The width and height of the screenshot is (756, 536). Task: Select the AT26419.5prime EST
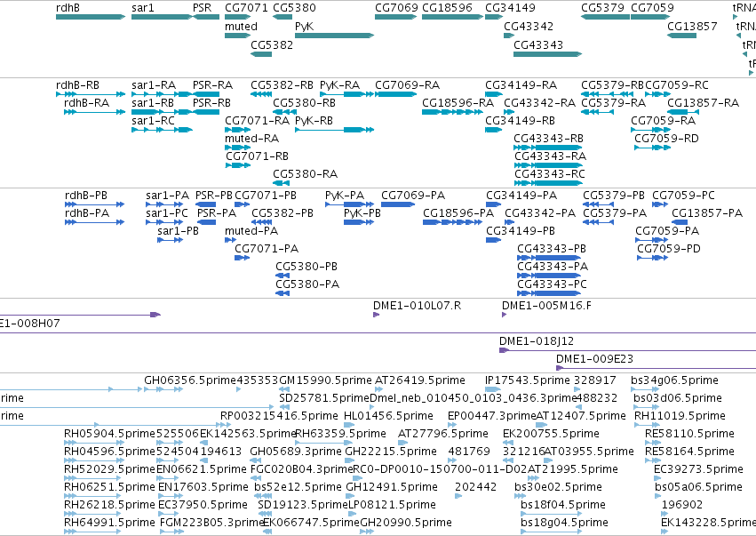tap(379, 388)
